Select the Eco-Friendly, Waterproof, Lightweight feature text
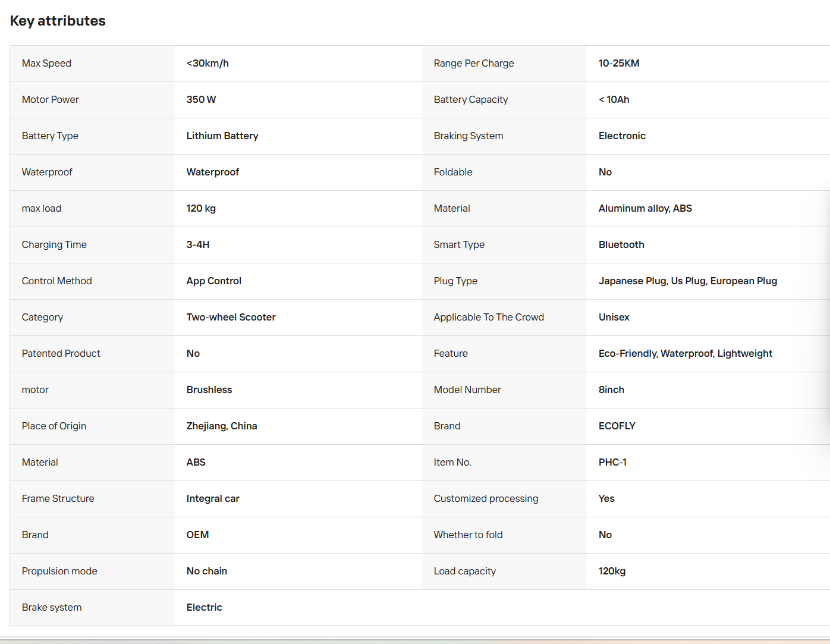 pyautogui.click(x=686, y=353)
